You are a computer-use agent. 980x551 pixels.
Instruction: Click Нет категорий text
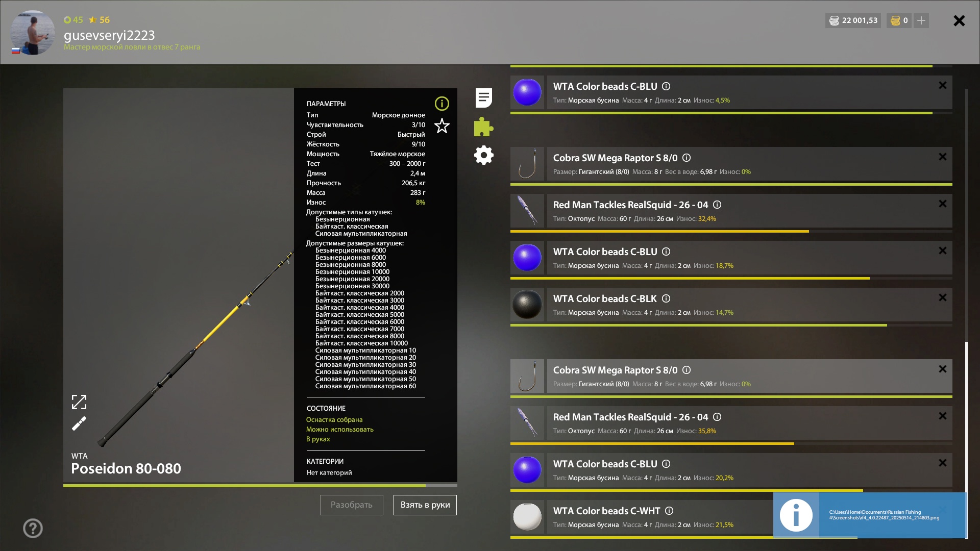click(x=329, y=472)
